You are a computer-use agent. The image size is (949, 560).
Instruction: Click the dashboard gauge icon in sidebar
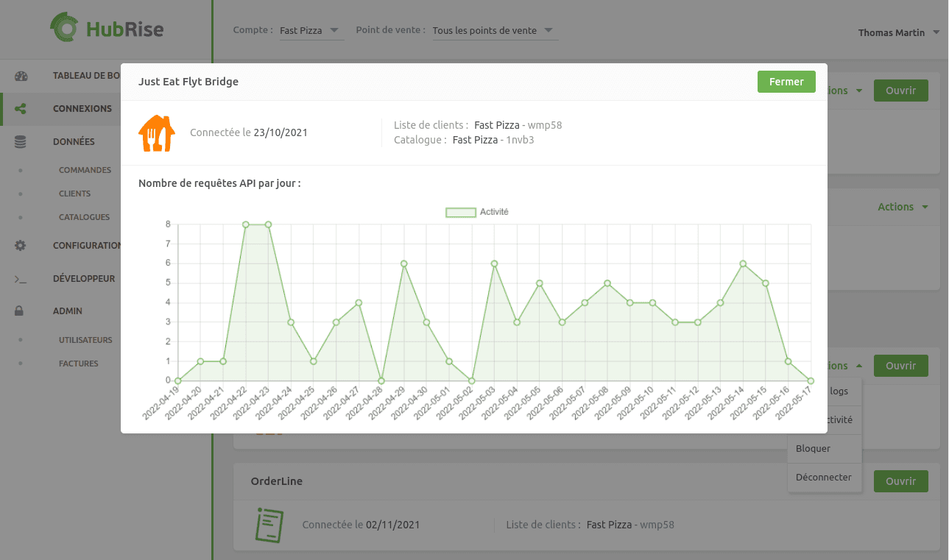tap(21, 76)
